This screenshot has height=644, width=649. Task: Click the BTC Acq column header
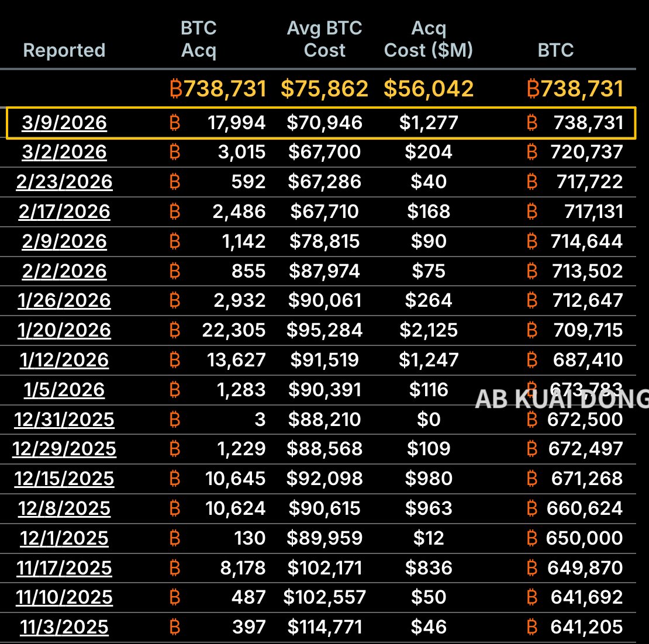point(199,39)
